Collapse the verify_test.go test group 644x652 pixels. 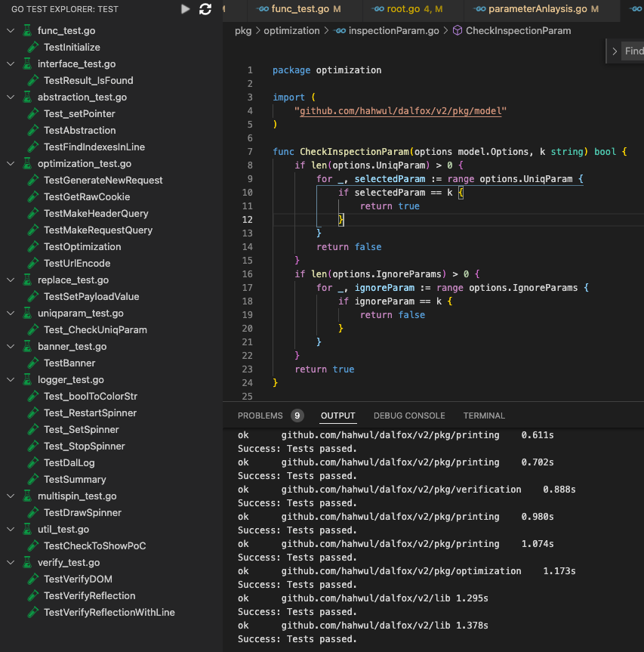pyautogui.click(x=10, y=562)
